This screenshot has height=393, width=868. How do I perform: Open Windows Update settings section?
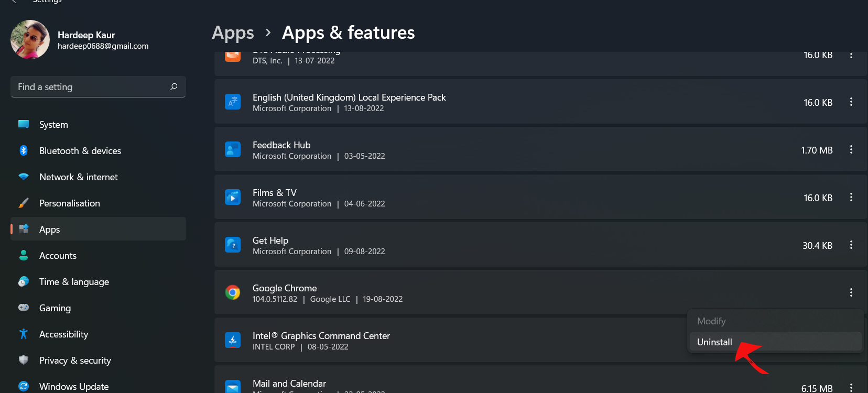point(74,387)
